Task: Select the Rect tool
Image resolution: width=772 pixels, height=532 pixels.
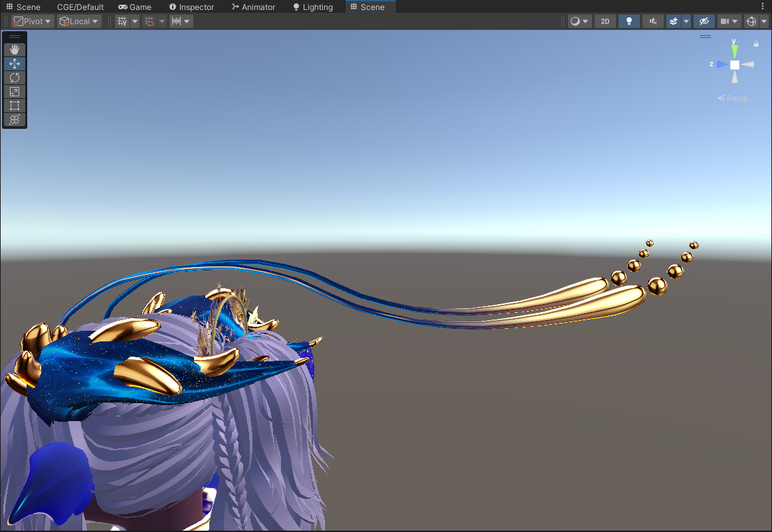Action: click(x=14, y=106)
